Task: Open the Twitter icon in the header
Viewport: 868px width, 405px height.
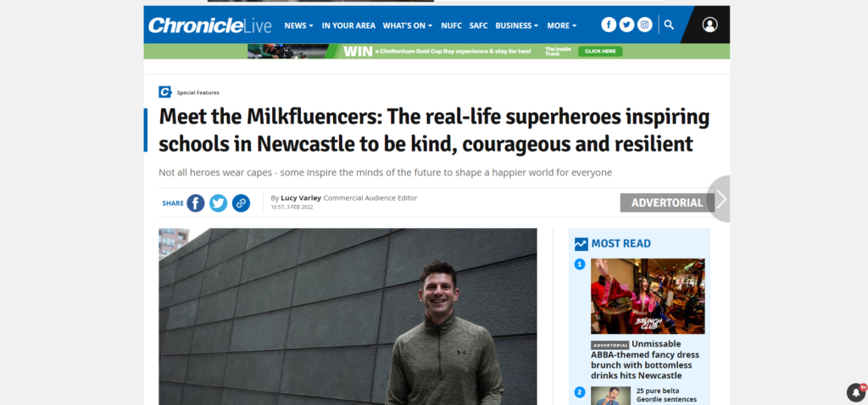Action: [626, 25]
